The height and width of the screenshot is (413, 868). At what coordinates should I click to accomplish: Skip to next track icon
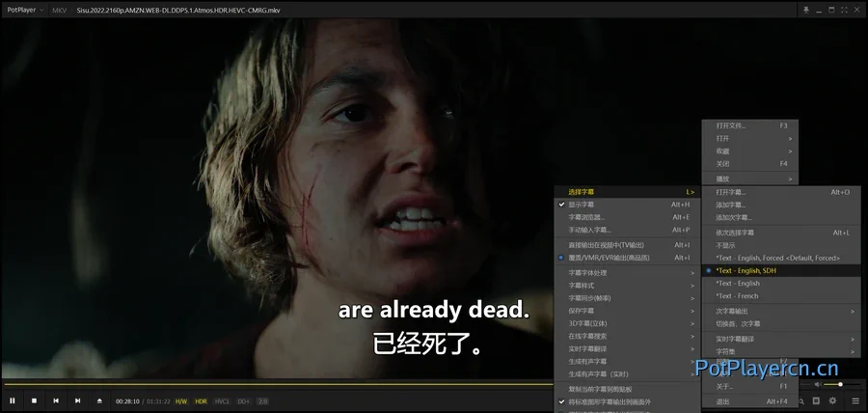77,400
